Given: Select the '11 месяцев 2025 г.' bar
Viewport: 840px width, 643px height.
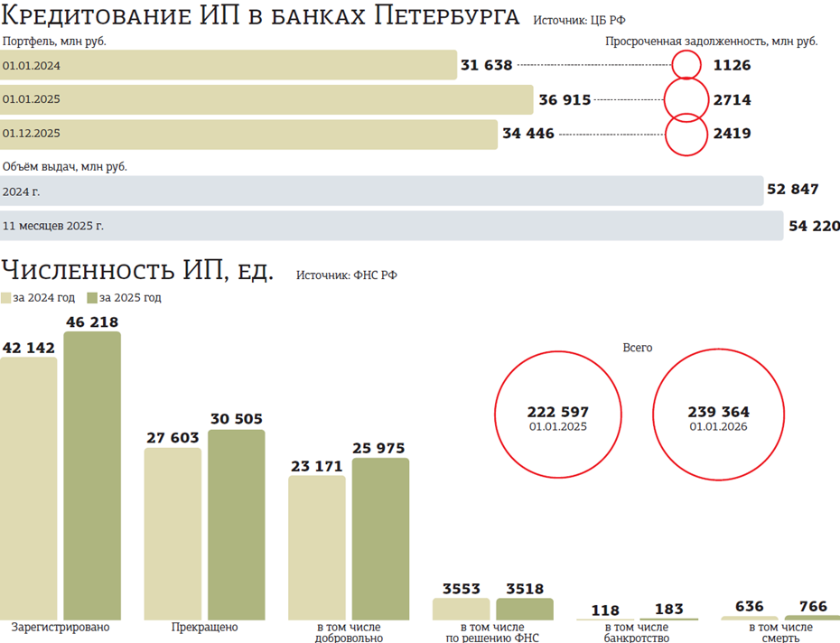Looking at the screenshot, I should pyautogui.click(x=391, y=226).
